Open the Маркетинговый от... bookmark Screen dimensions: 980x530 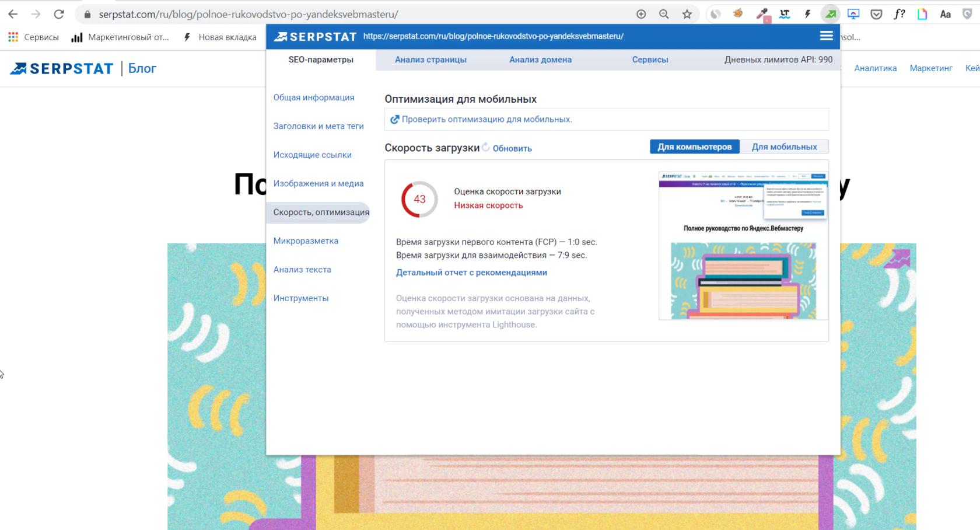coord(120,37)
